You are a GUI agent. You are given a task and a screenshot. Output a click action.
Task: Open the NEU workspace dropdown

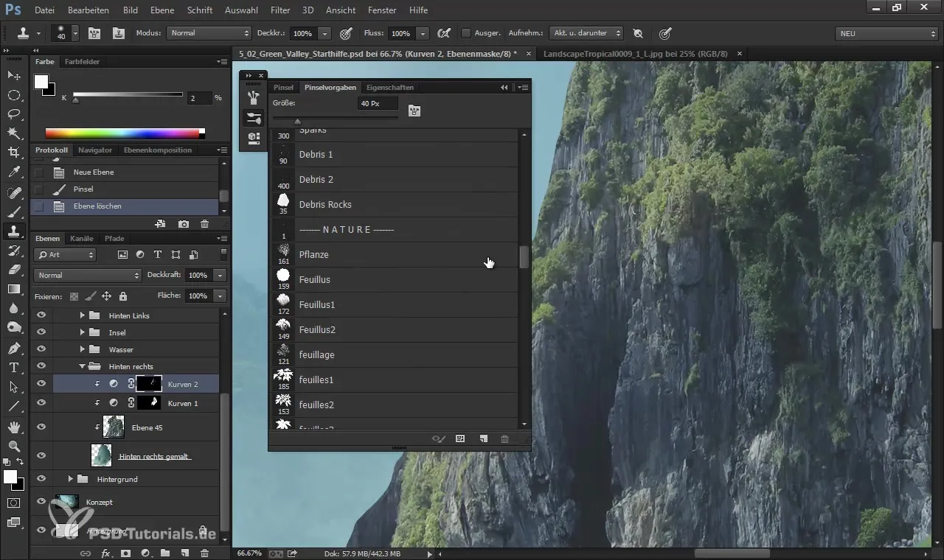click(887, 33)
